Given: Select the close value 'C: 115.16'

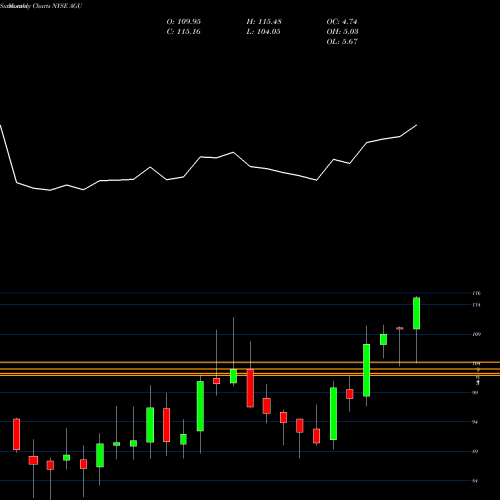Looking at the screenshot, I should pyautogui.click(x=184, y=32).
